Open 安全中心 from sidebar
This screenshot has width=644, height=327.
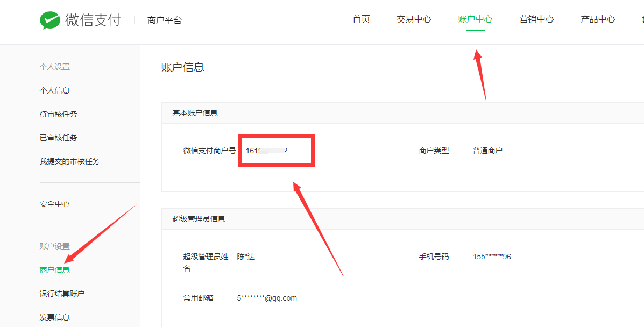tap(55, 204)
